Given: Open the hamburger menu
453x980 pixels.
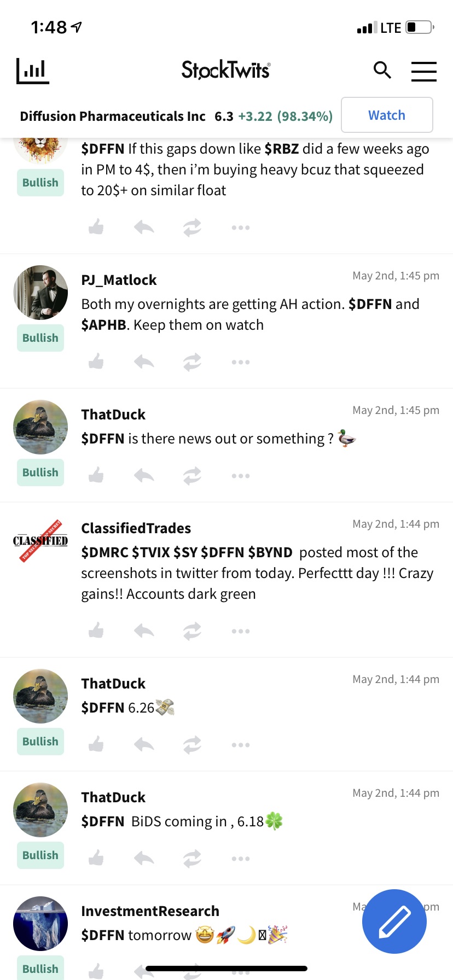Looking at the screenshot, I should tap(423, 71).
